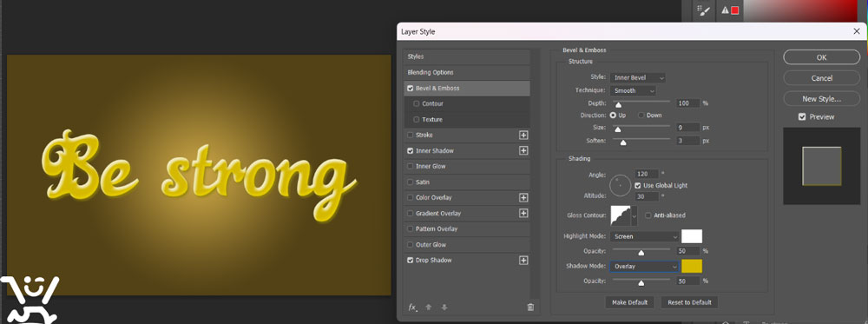This screenshot has width=868, height=324.
Task: Select the Up direction radio button
Action: [x=614, y=116]
